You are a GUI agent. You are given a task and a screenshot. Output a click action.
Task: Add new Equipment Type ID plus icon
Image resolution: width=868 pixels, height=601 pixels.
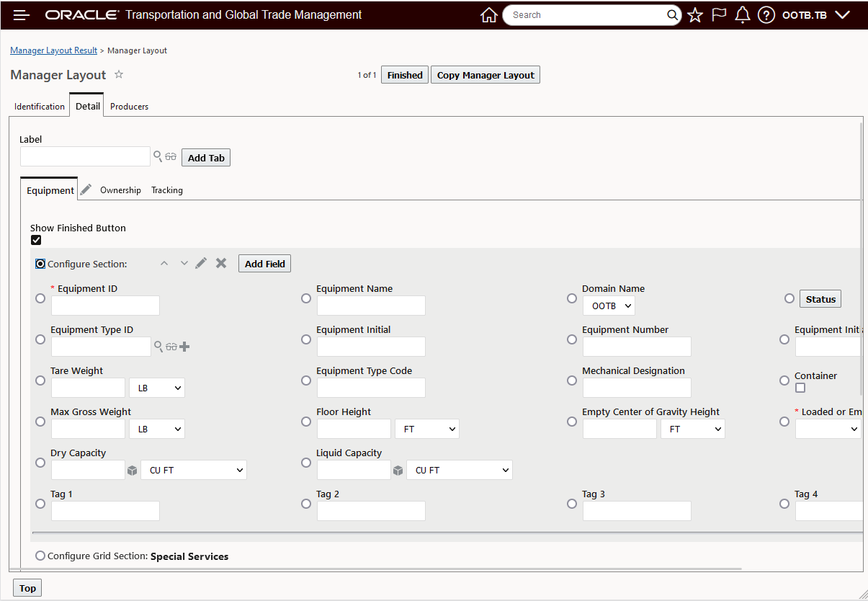(x=184, y=347)
